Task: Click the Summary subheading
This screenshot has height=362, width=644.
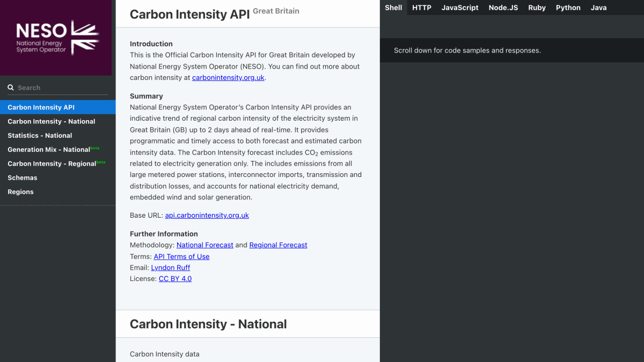Action: [147, 96]
